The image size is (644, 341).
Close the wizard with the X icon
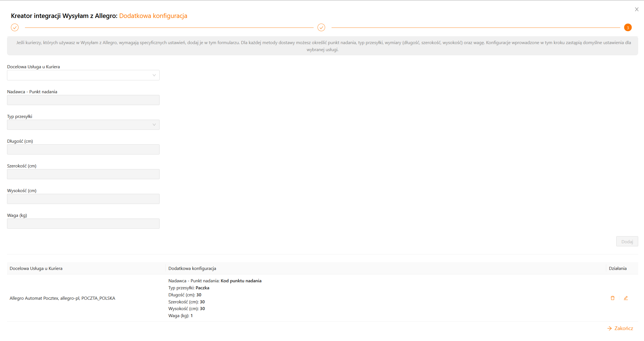coord(636,9)
